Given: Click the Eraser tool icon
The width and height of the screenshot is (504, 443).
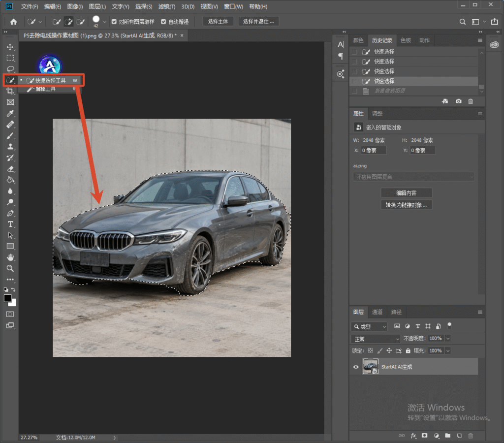Looking at the screenshot, I should 10,169.
